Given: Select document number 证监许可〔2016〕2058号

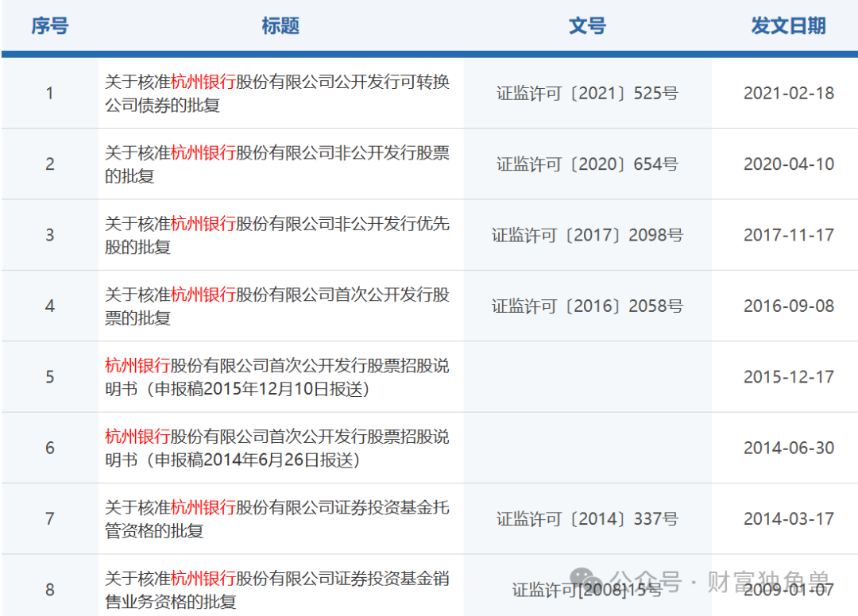Looking at the screenshot, I should pyautogui.click(x=587, y=306).
